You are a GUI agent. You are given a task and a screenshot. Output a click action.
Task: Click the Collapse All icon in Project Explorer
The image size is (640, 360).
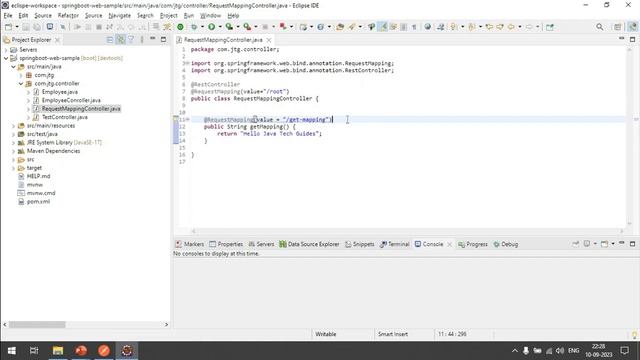tap(110, 40)
